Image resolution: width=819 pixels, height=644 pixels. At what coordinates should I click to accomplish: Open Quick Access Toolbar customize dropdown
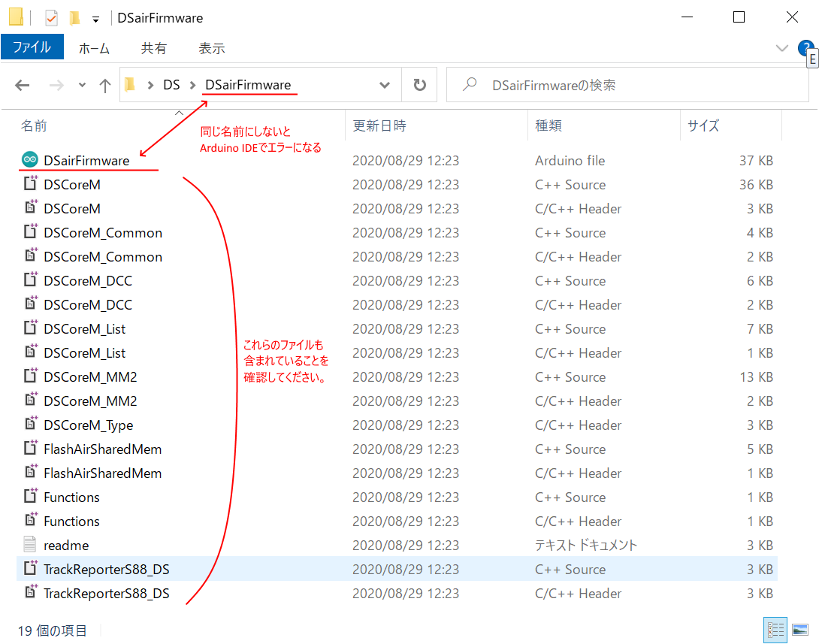(x=95, y=20)
